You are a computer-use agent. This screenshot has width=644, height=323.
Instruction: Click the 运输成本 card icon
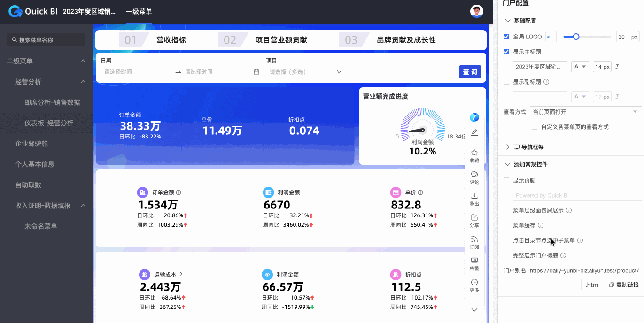(x=145, y=274)
